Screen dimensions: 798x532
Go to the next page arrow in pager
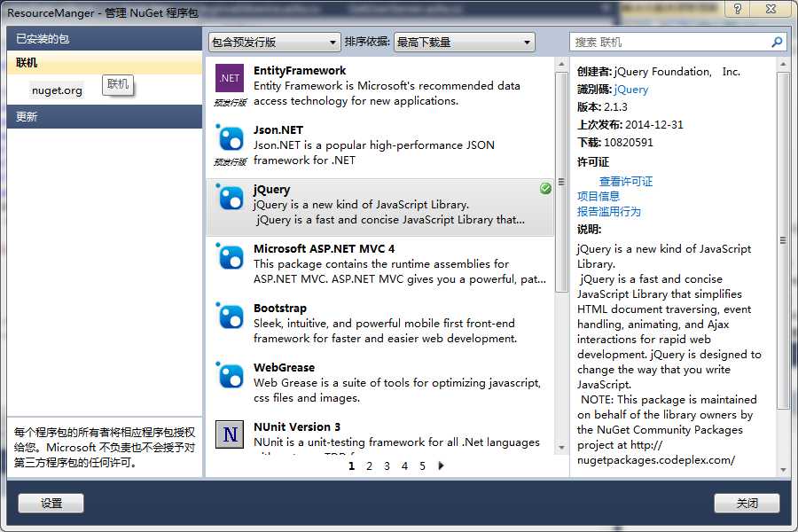click(x=441, y=465)
